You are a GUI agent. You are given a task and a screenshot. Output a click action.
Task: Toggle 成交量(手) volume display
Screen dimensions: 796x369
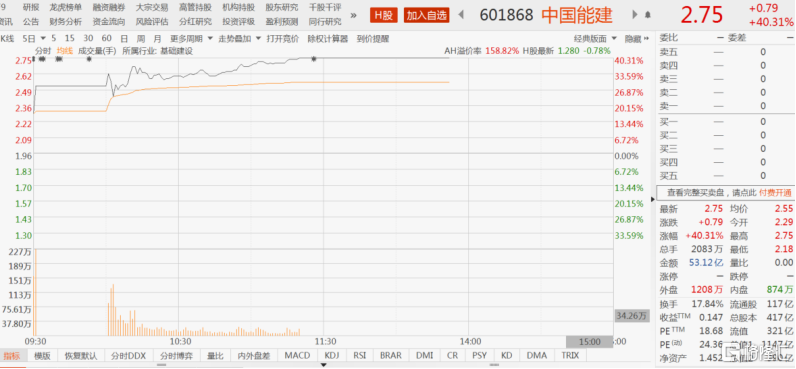(x=97, y=51)
